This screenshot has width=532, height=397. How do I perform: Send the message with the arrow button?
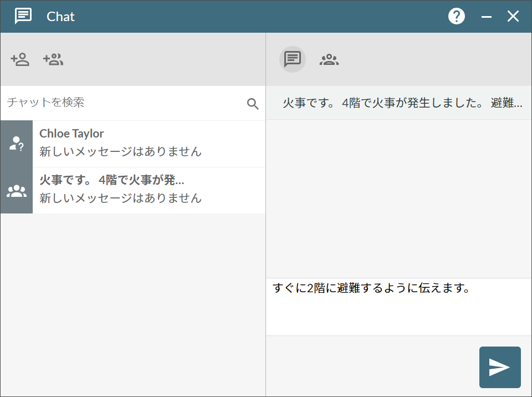(x=500, y=367)
